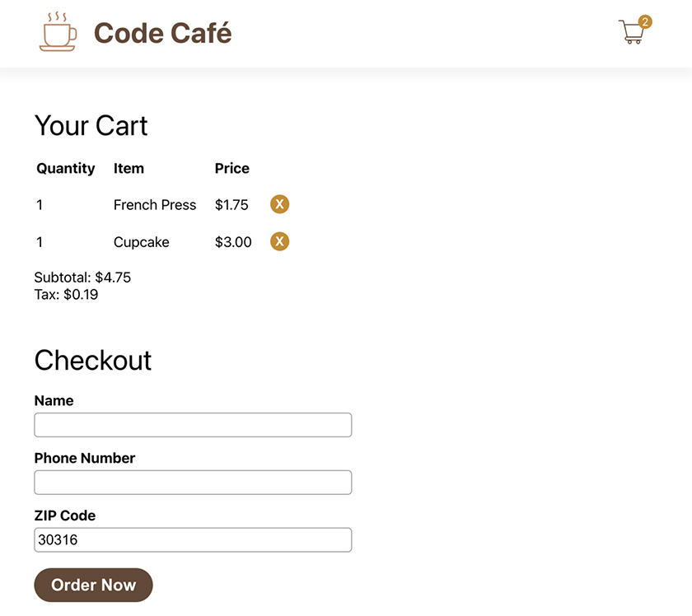692x616 pixels.
Task: Click the Subtotal $4.75 text
Action: [82, 278]
